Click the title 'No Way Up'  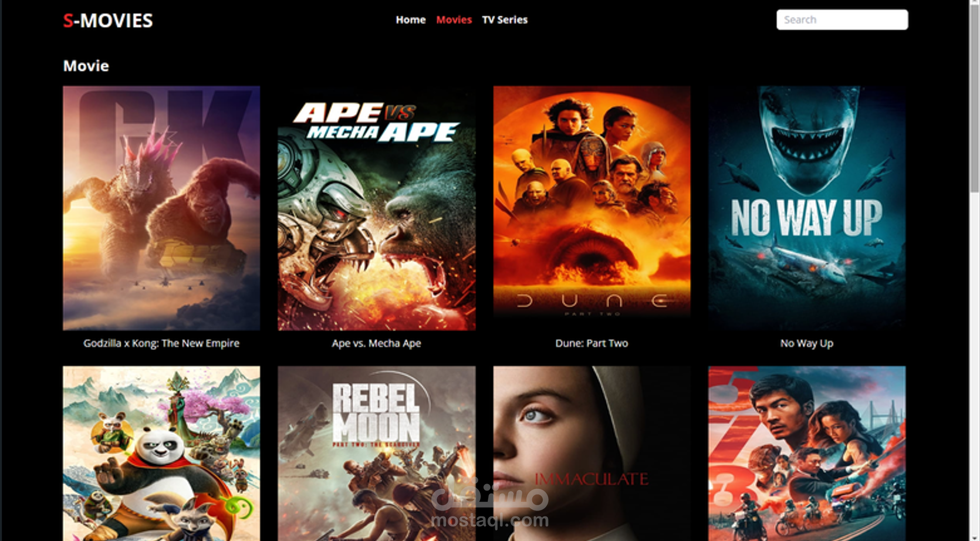pos(807,343)
